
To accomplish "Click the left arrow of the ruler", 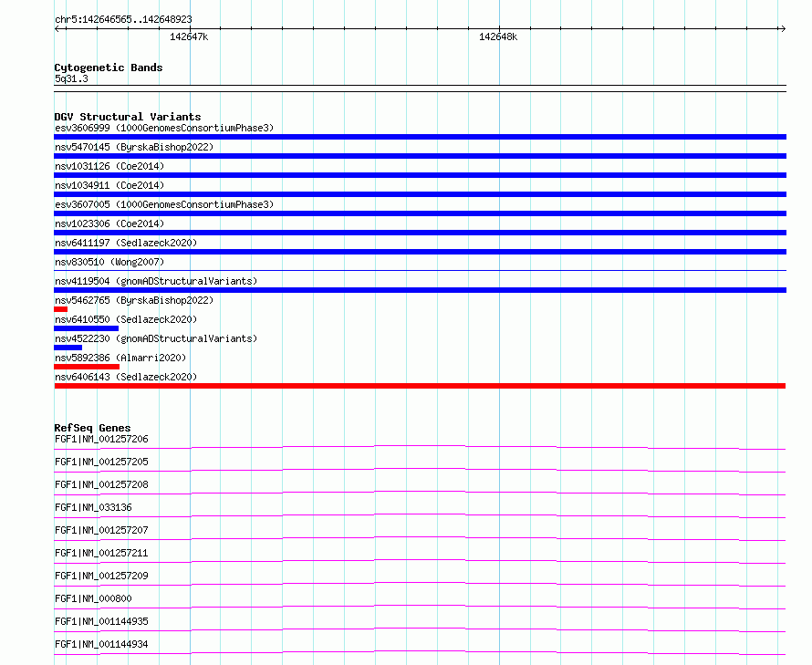I will 57,28.
